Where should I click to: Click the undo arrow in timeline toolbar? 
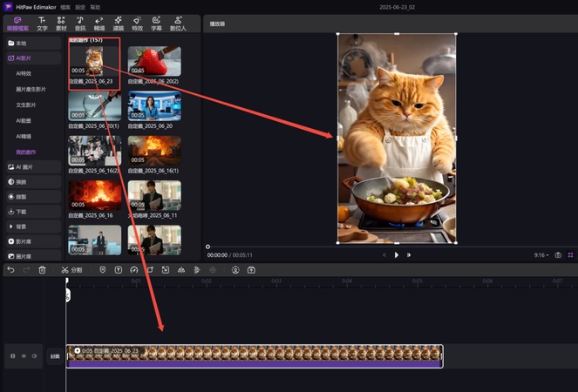[10, 270]
